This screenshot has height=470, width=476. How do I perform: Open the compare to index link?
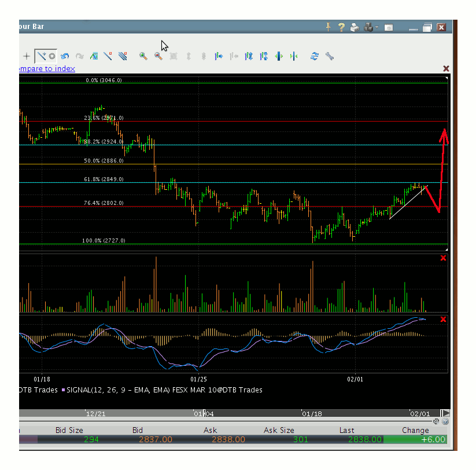pos(47,69)
